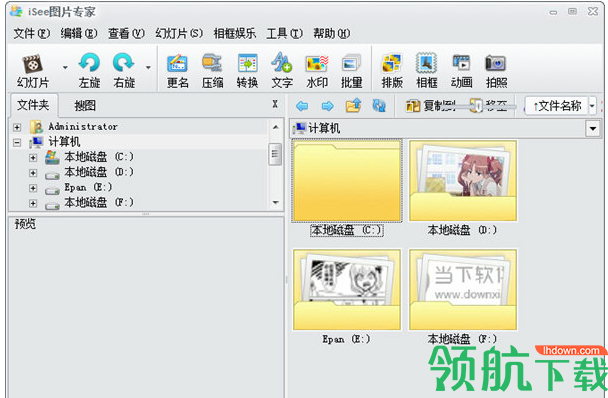Open the 压缩 compress tool
Image resolution: width=608 pixels, height=398 pixels.
coord(212,71)
